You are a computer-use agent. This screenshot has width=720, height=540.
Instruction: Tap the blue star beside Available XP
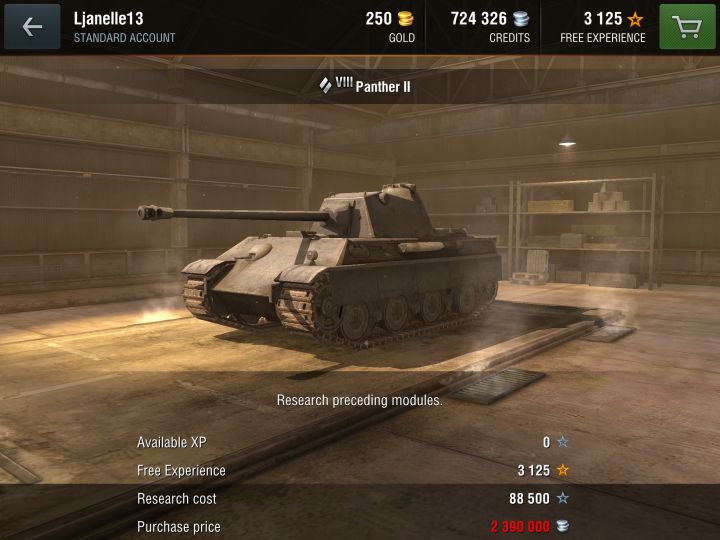point(562,442)
